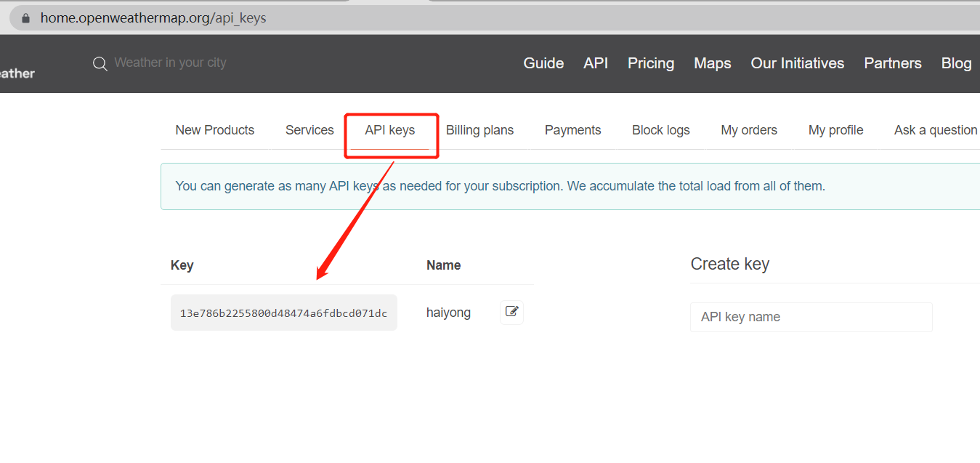Open the My profile tab
Viewport: 980px width, 463px height.
836,130
